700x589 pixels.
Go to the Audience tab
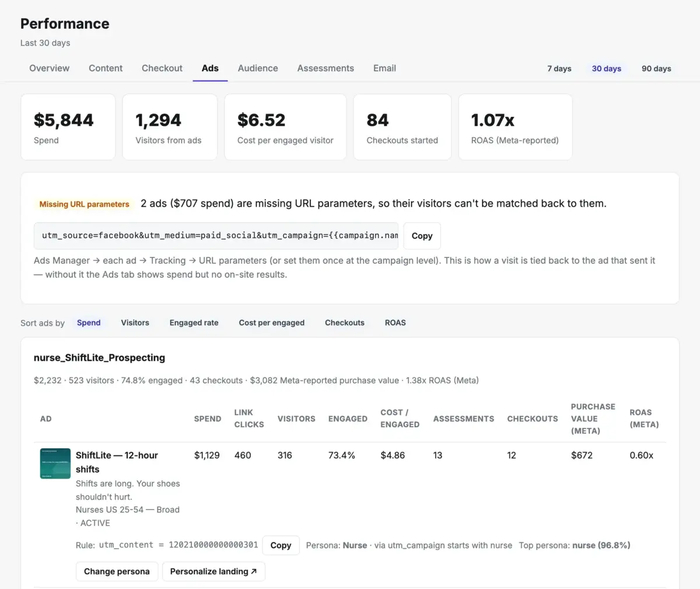tap(258, 68)
